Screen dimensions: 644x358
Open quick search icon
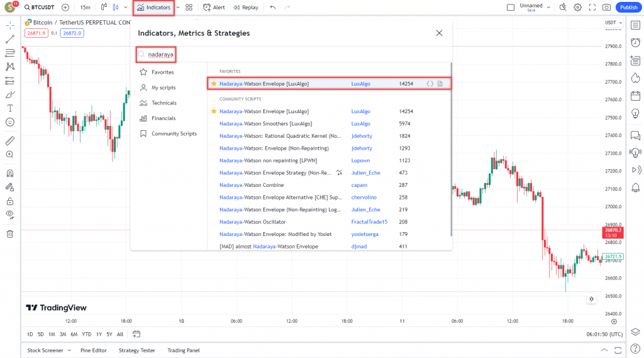pyautogui.click(x=563, y=8)
